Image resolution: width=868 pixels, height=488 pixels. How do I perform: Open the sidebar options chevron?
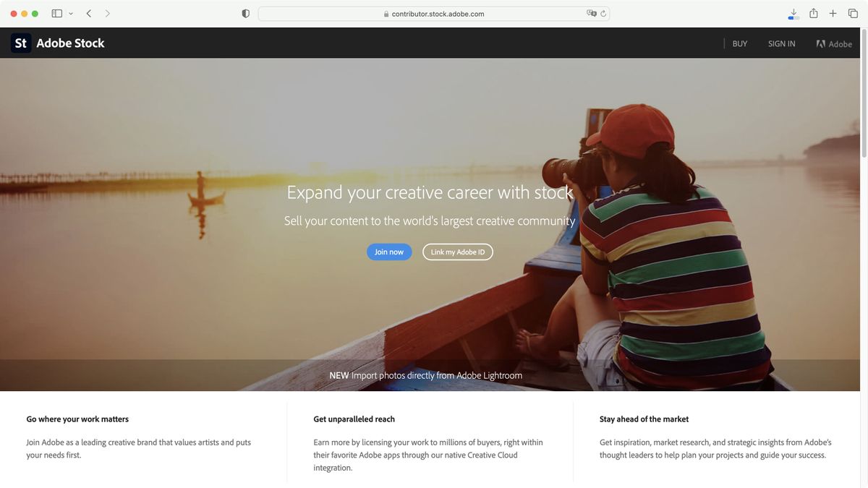pyautogui.click(x=70, y=13)
